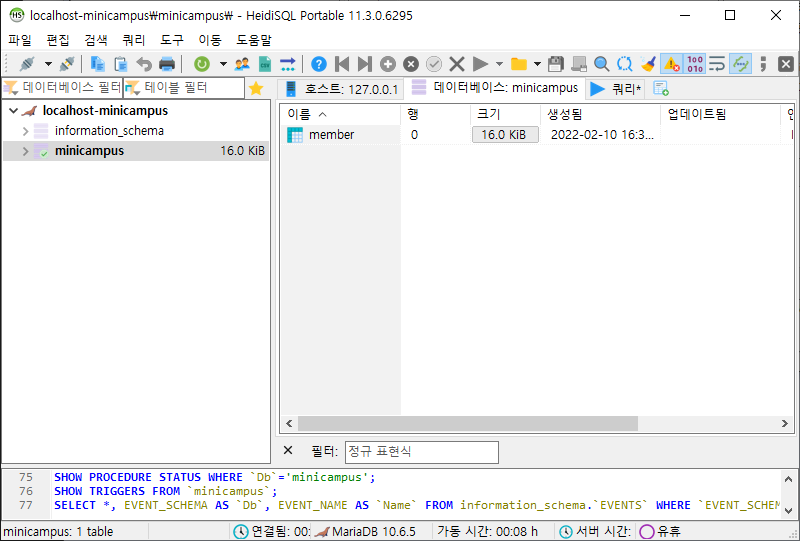Screen dimensions: 800x541
Task: Run the query with the play icon
Action: click(480, 64)
